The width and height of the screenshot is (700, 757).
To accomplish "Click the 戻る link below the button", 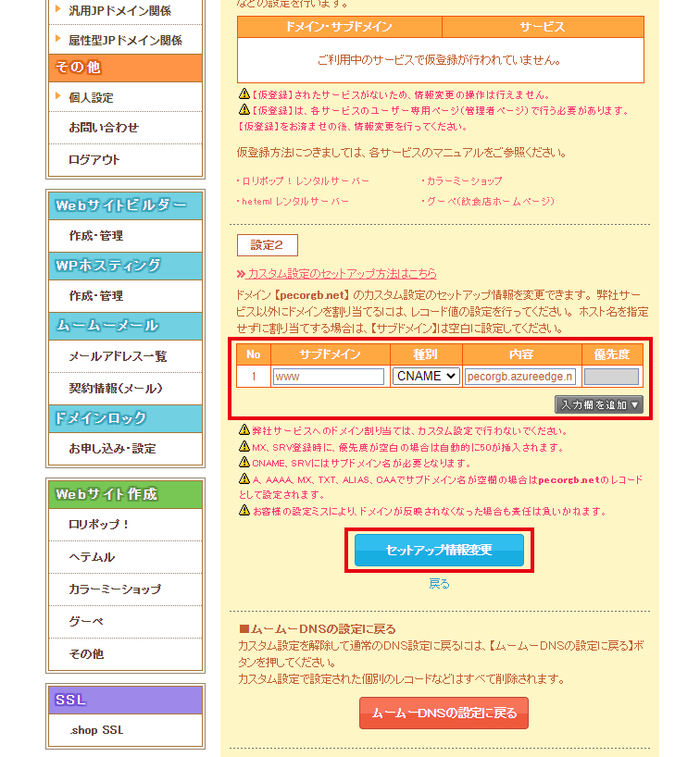I will click(x=439, y=584).
